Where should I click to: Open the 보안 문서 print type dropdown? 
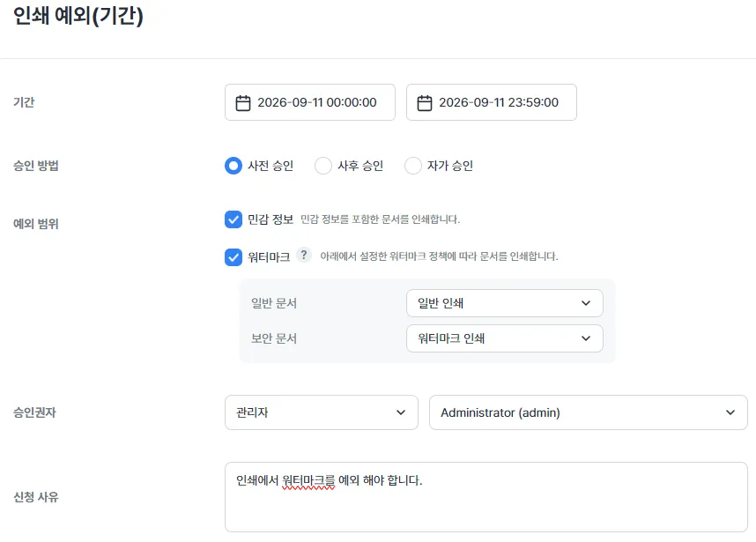pos(504,338)
